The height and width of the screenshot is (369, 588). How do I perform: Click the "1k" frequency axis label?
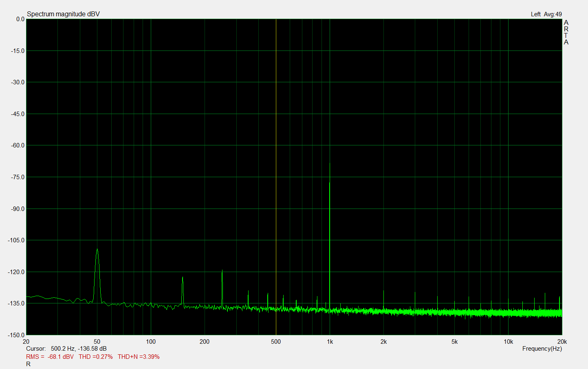330,342
